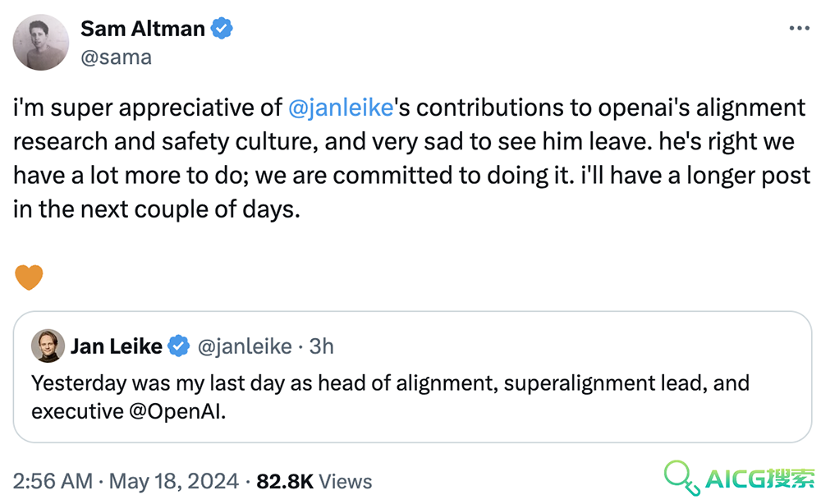This screenshot has width=821, height=504.
Task: Open the quoted Jan Leike tweet card
Action: tap(412, 377)
